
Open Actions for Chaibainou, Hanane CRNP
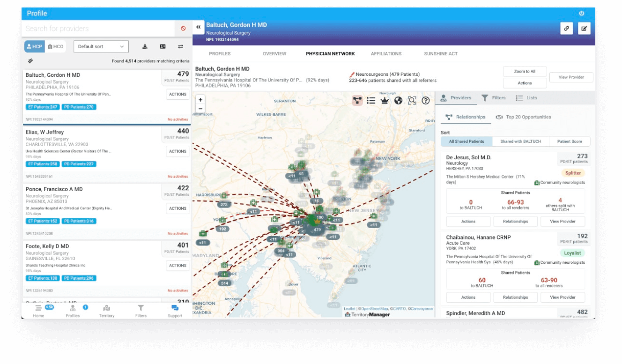tap(468, 297)
